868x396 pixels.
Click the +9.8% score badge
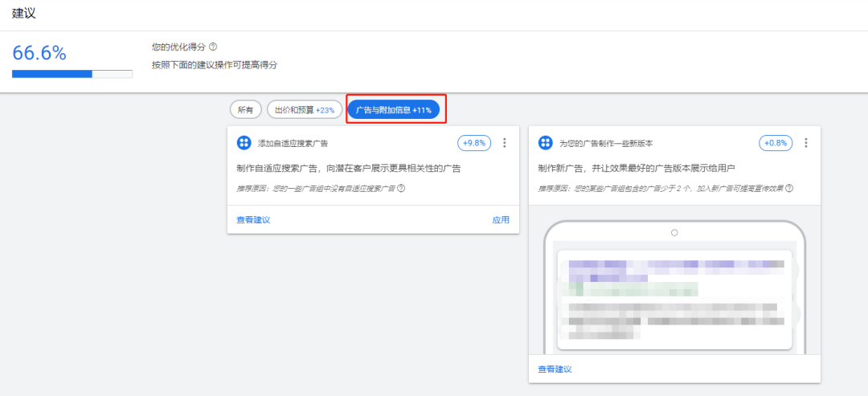[x=474, y=143]
